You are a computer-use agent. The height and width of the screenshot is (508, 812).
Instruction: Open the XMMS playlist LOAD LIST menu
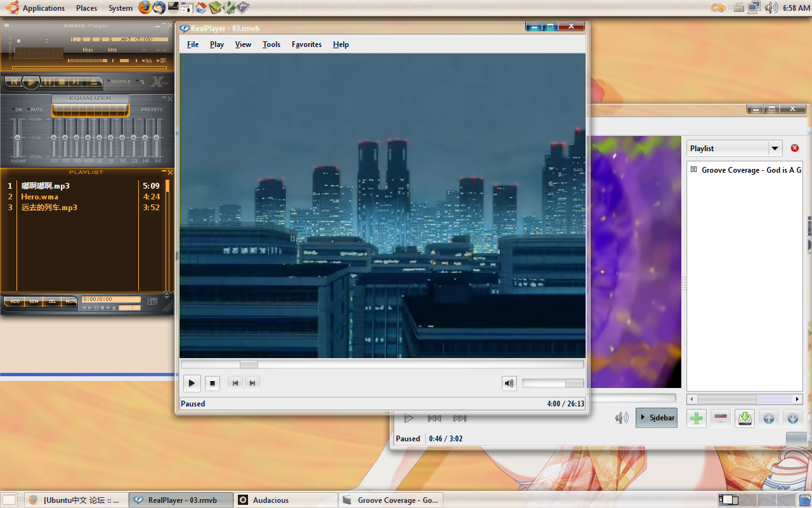(152, 302)
